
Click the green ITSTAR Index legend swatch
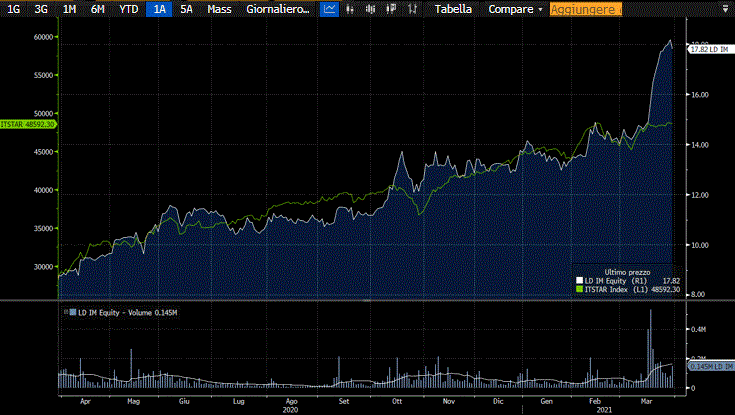(578, 290)
